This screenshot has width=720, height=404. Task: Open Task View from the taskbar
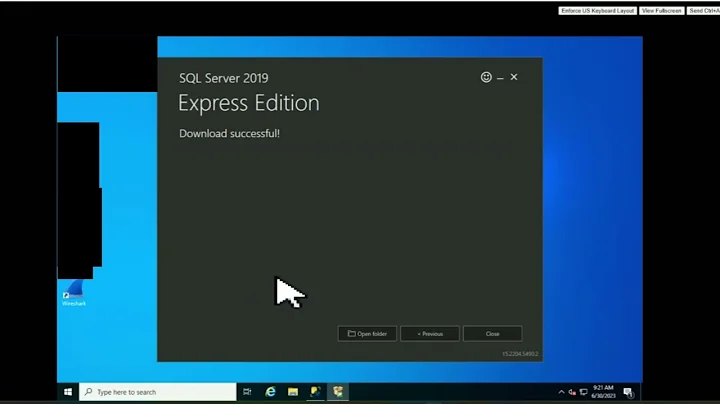coord(247,392)
